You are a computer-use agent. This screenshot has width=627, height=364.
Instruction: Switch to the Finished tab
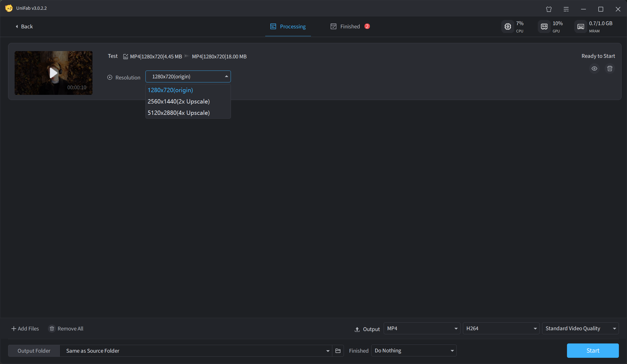coord(345,26)
